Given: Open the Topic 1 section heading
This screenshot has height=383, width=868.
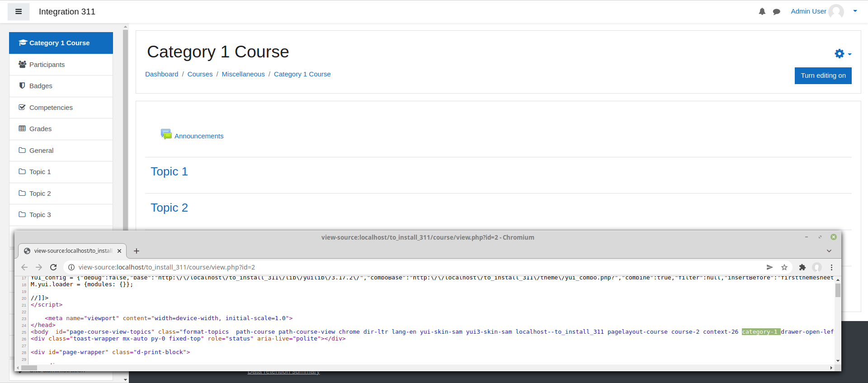Looking at the screenshot, I should [169, 171].
